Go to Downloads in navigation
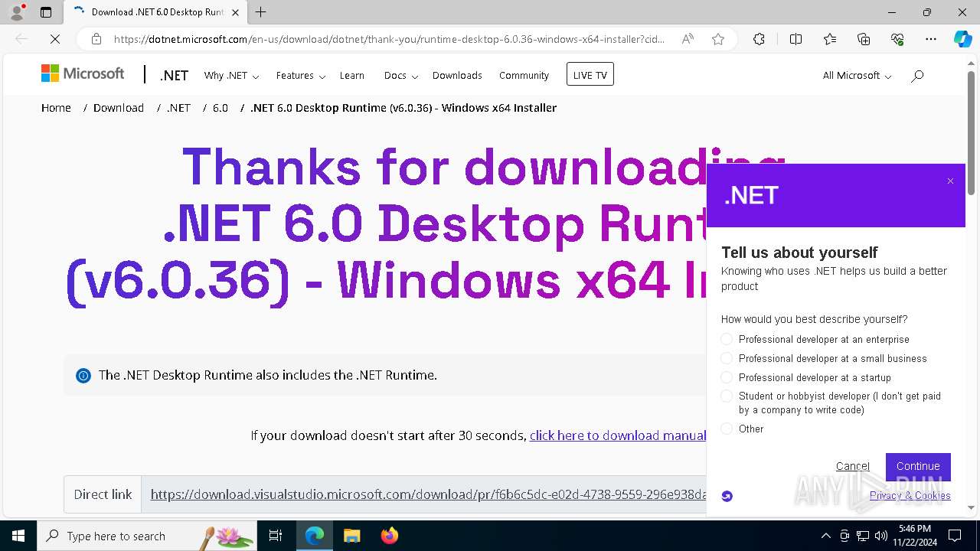980x551 pixels. tap(457, 75)
